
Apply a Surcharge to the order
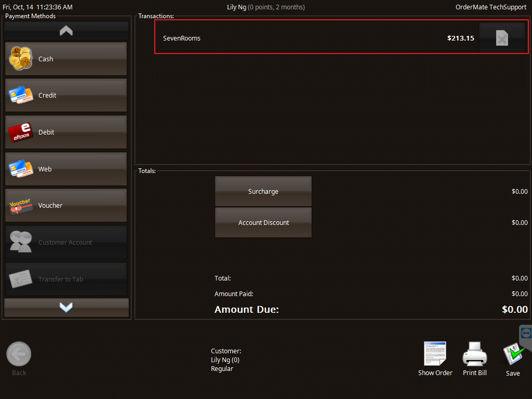(263, 191)
